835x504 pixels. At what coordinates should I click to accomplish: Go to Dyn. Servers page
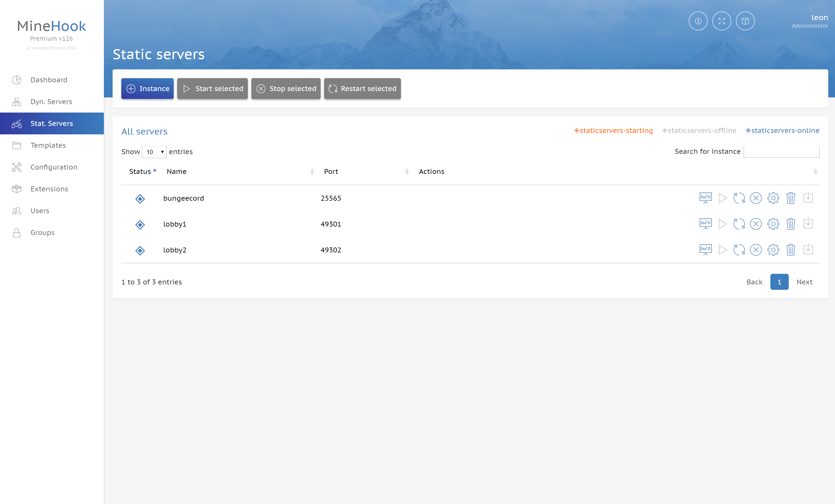coord(51,101)
